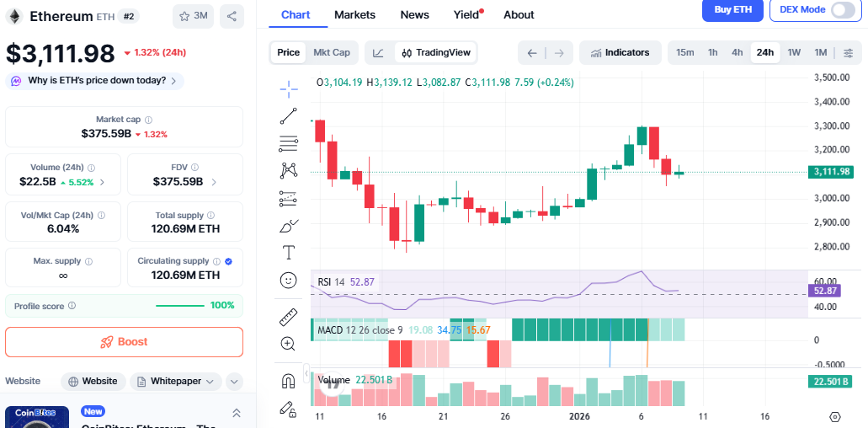
Task: Open the Markets tab
Action: click(x=354, y=14)
